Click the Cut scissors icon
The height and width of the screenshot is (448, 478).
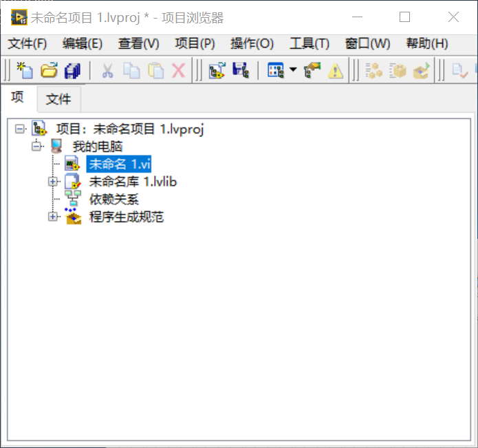pos(107,70)
